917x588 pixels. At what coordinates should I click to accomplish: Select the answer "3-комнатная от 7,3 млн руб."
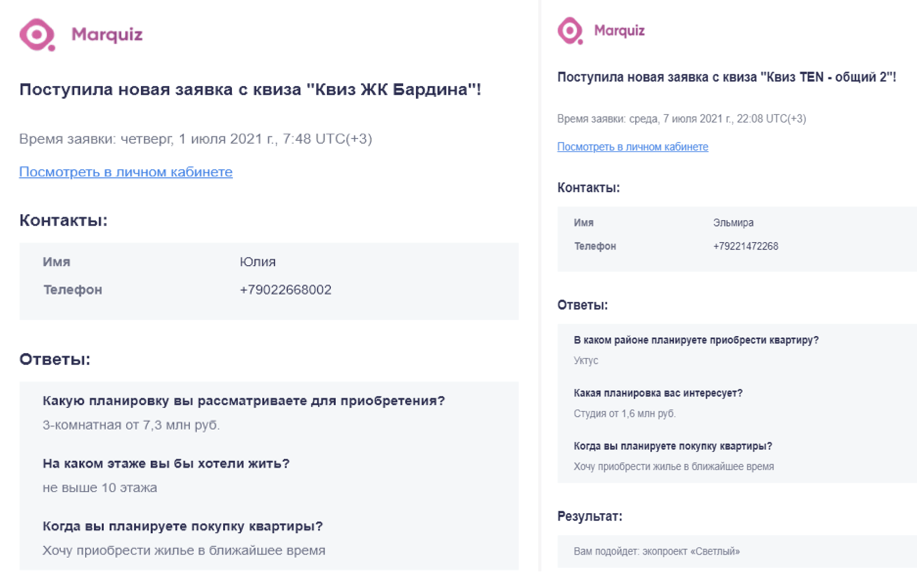pyautogui.click(x=131, y=425)
